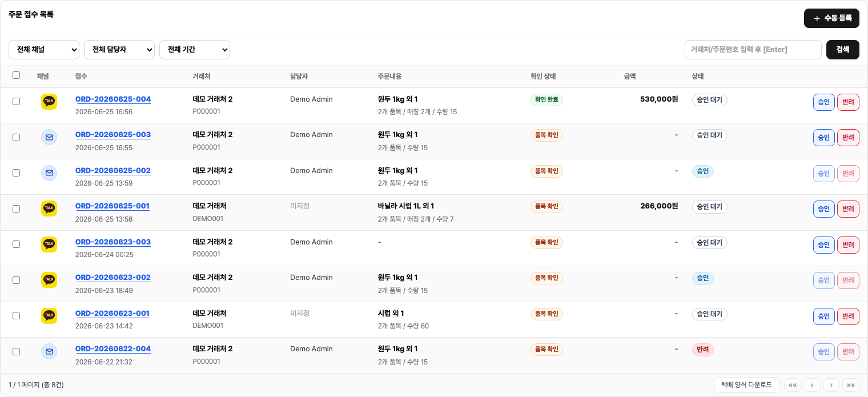Click page info 1 / 1 페이지 (총 8건)
Screen dimensions: 868x397
coord(36,385)
